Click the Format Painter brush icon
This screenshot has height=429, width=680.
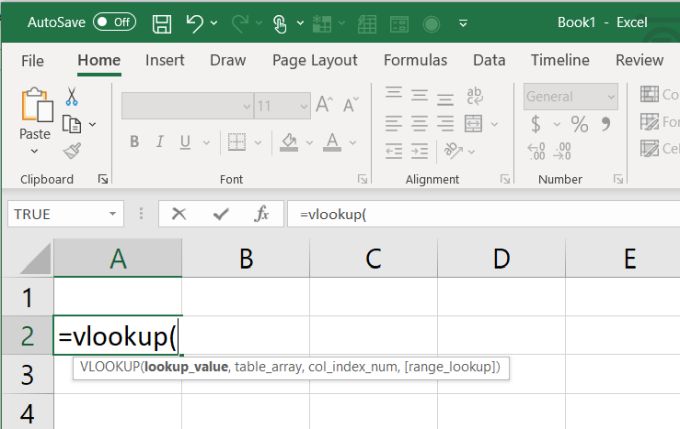tap(71, 150)
